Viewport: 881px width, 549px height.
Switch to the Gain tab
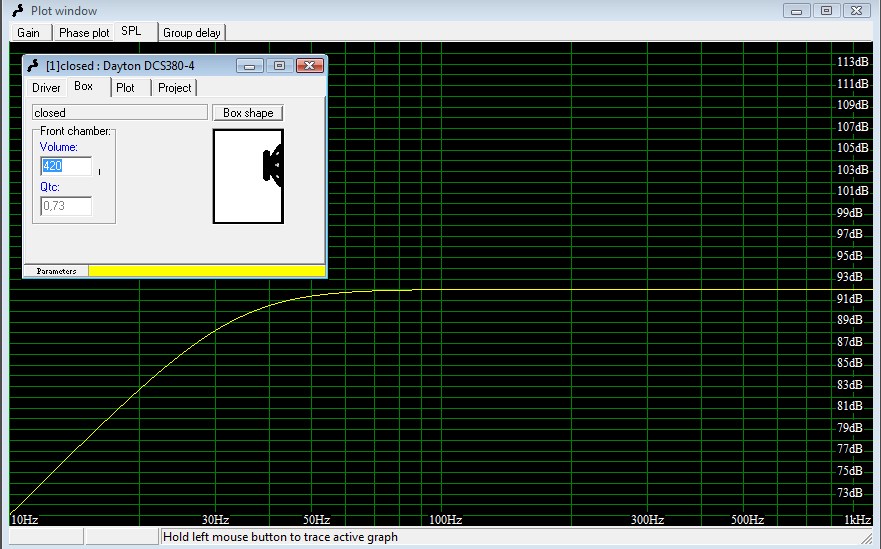[29, 33]
